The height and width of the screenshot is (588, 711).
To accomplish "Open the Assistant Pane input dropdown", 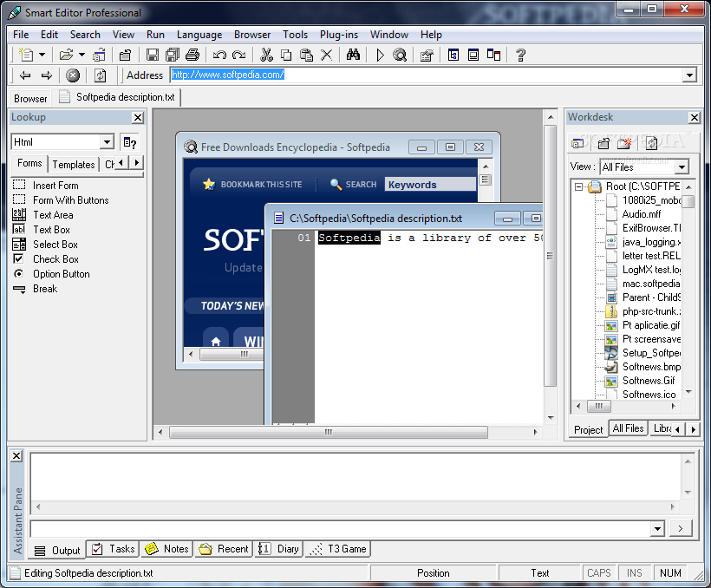I will click(x=657, y=528).
